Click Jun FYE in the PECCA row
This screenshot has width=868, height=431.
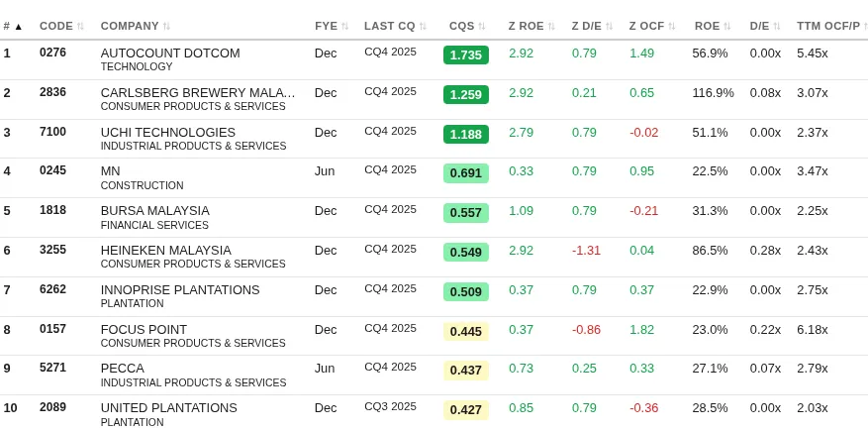click(x=325, y=369)
